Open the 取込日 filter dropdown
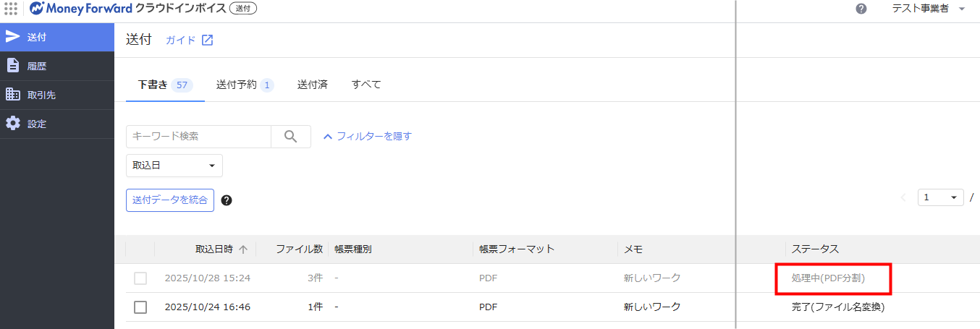Image resolution: width=980 pixels, height=329 pixels. (174, 166)
